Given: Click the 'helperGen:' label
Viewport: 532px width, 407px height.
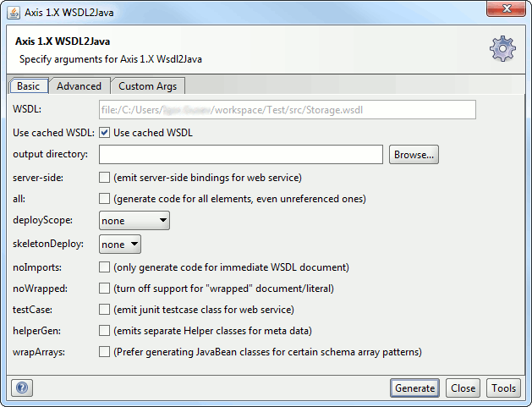Looking at the screenshot, I should coord(36,331).
